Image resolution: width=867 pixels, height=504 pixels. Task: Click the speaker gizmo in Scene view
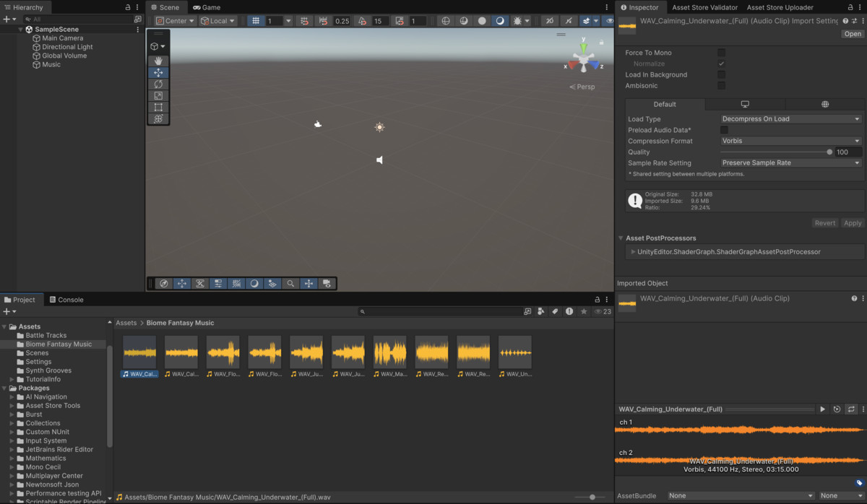[379, 160]
